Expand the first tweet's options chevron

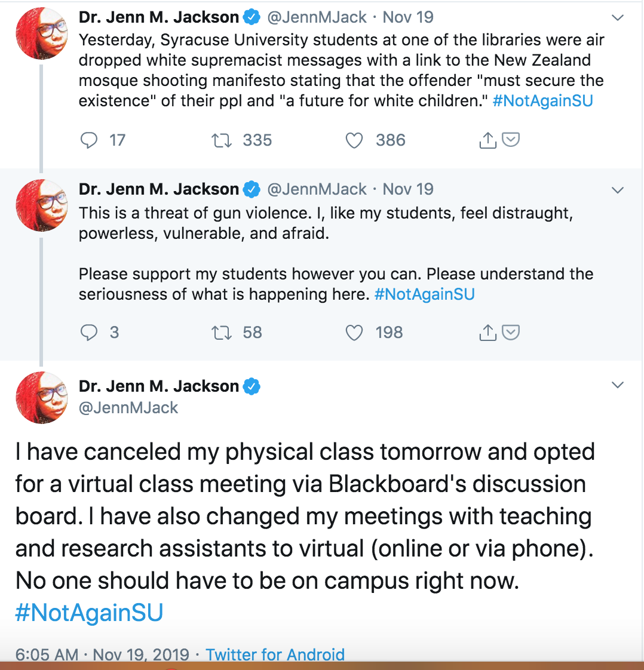[x=618, y=17]
